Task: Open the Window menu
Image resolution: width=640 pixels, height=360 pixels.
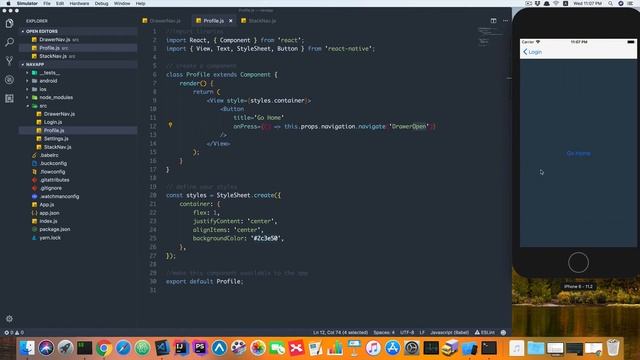Action: click(122, 3)
